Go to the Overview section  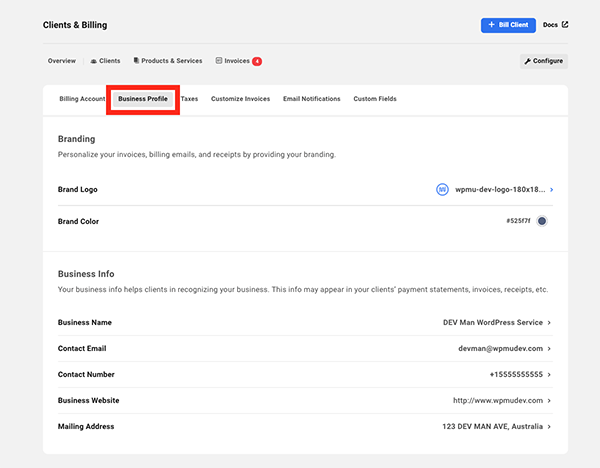tap(62, 61)
